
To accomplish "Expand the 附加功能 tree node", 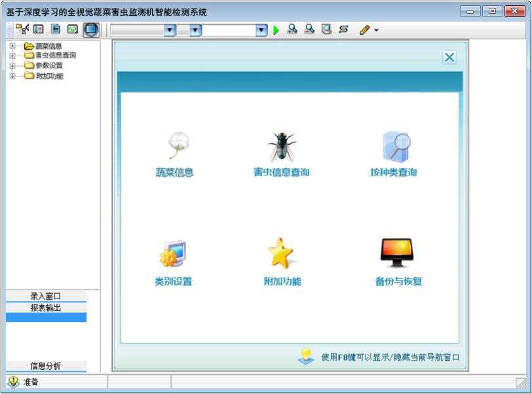I will [12, 76].
